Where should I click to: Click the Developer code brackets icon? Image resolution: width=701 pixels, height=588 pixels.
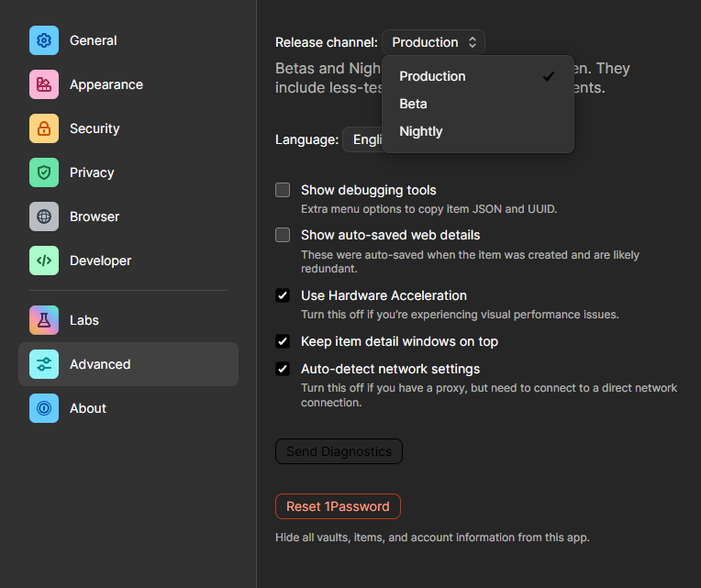tap(44, 261)
